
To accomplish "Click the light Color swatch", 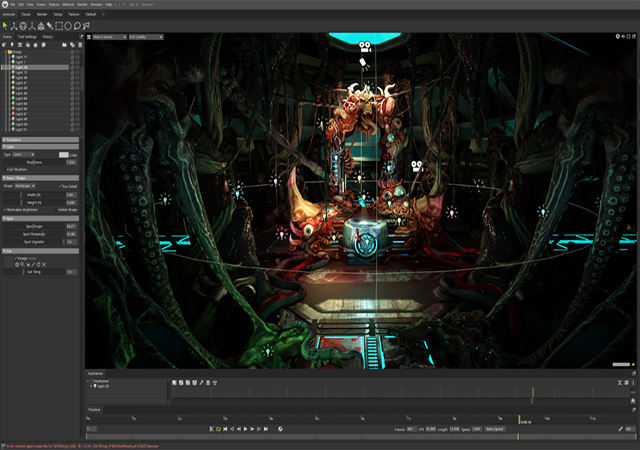I will click(x=63, y=155).
